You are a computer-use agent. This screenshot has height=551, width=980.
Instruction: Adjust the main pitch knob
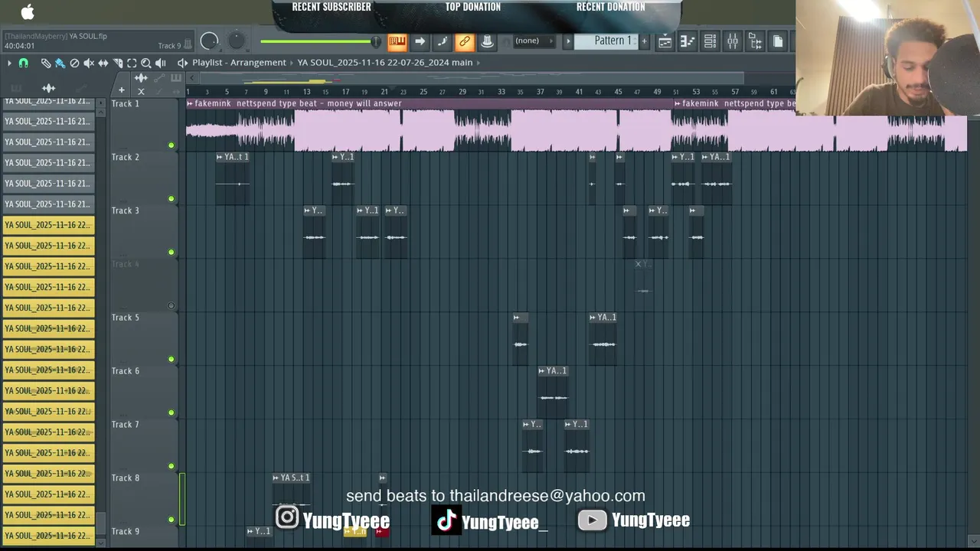point(237,40)
